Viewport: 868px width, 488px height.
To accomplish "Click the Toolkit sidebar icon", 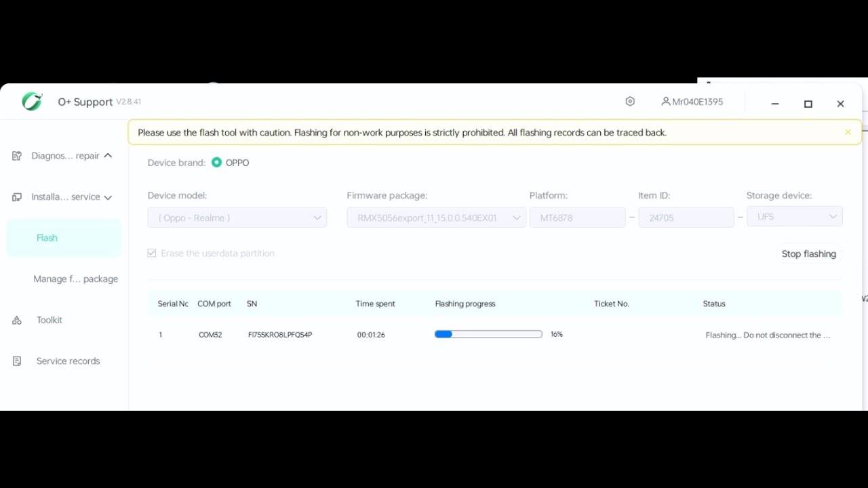I will [x=17, y=320].
